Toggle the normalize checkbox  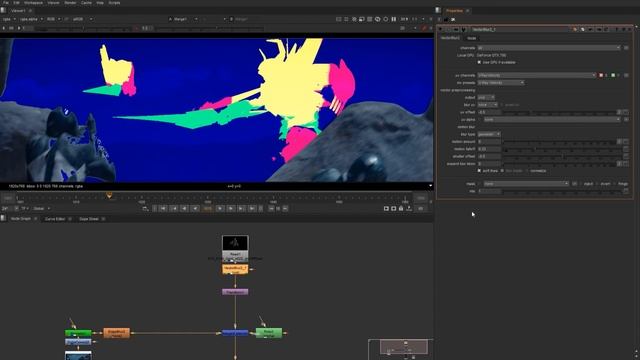(x=527, y=171)
